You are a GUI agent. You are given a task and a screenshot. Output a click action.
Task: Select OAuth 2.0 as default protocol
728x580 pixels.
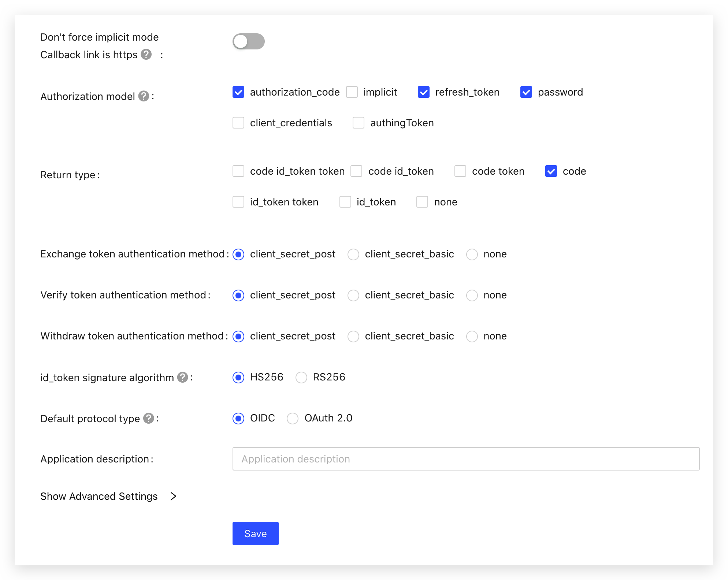click(293, 419)
